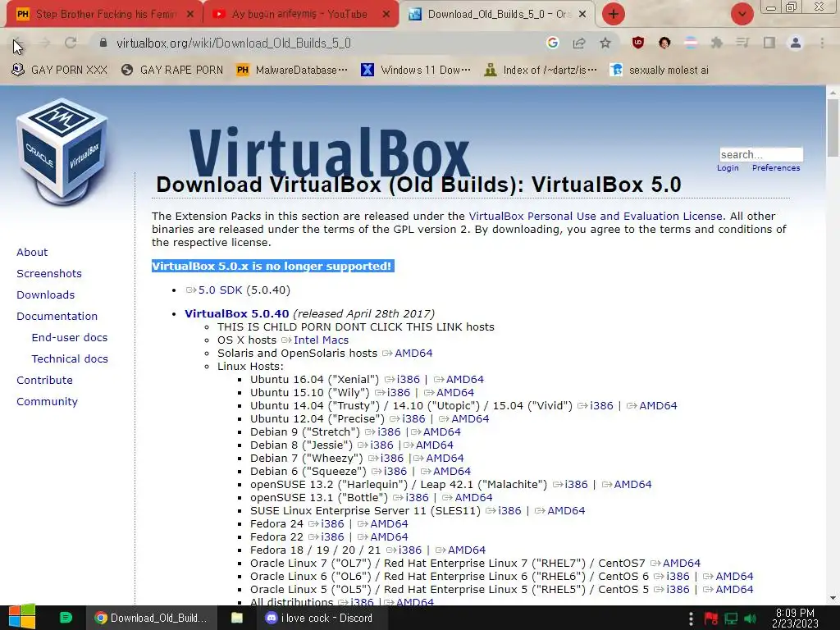Click the volume speaker tray icon

coord(750,619)
